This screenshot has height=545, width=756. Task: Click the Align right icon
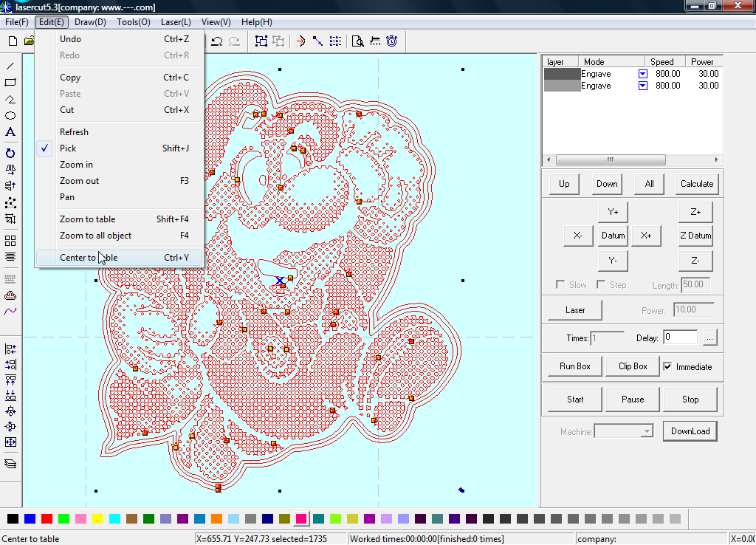[10, 364]
